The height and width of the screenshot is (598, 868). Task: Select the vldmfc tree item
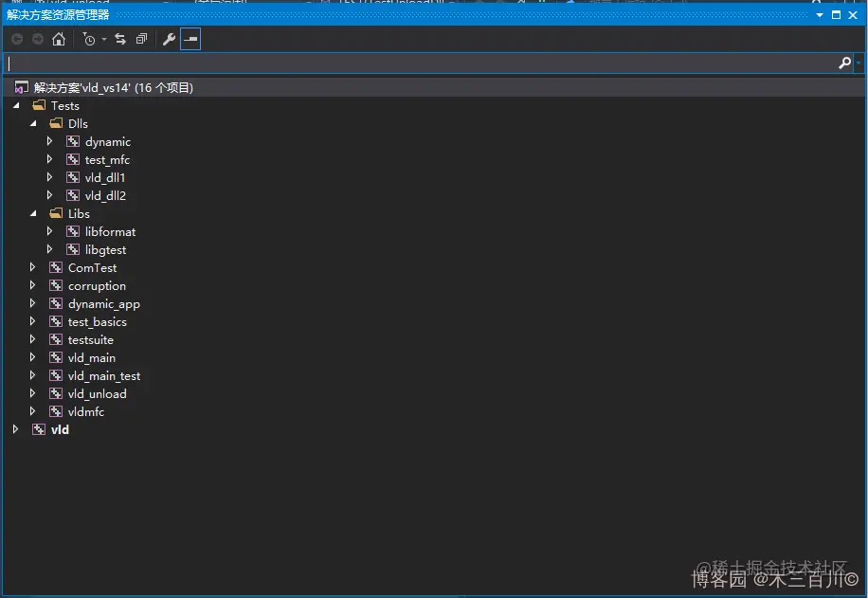86,412
